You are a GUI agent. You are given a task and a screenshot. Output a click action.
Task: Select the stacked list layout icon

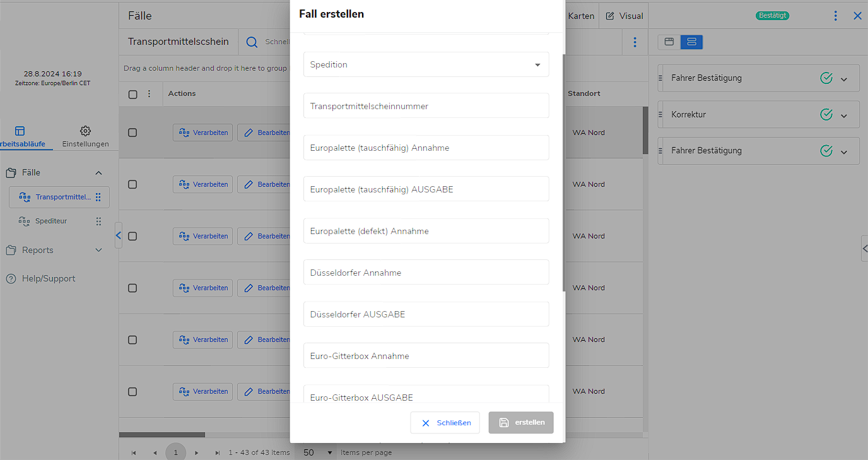(x=691, y=42)
